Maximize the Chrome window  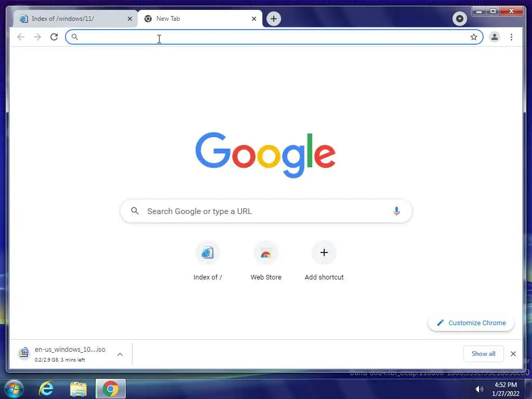(493, 11)
